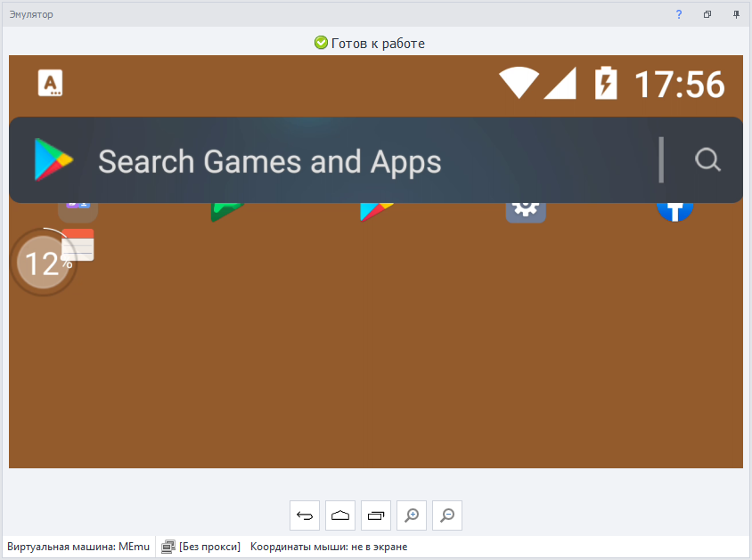Click the Search Games and Apps field
The image size is (752, 560).
pyautogui.click(x=356, y=161)
